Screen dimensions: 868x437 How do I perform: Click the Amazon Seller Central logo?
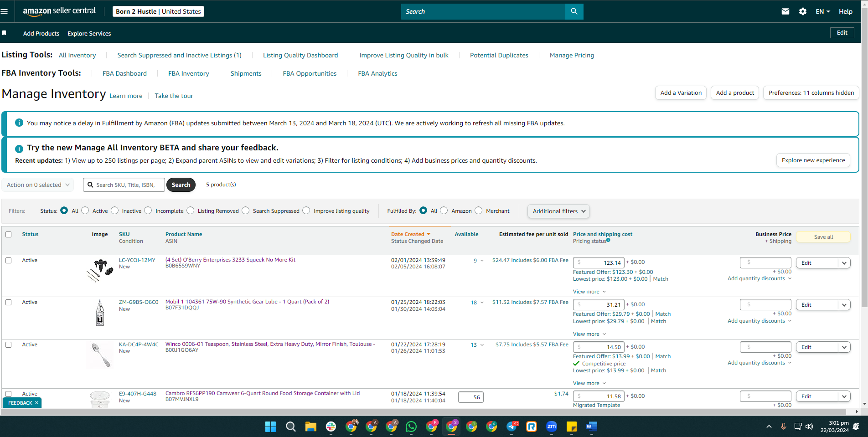tap(59, 11)
